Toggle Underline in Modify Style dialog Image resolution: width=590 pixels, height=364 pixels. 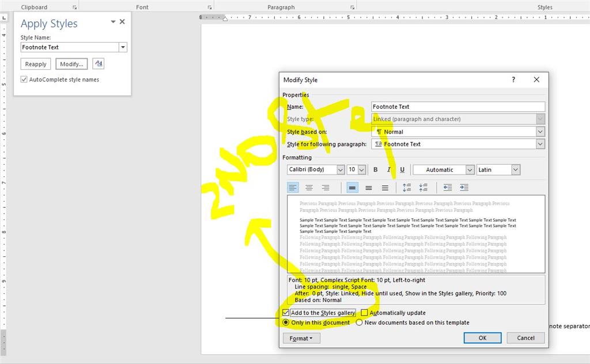point(402,169)
